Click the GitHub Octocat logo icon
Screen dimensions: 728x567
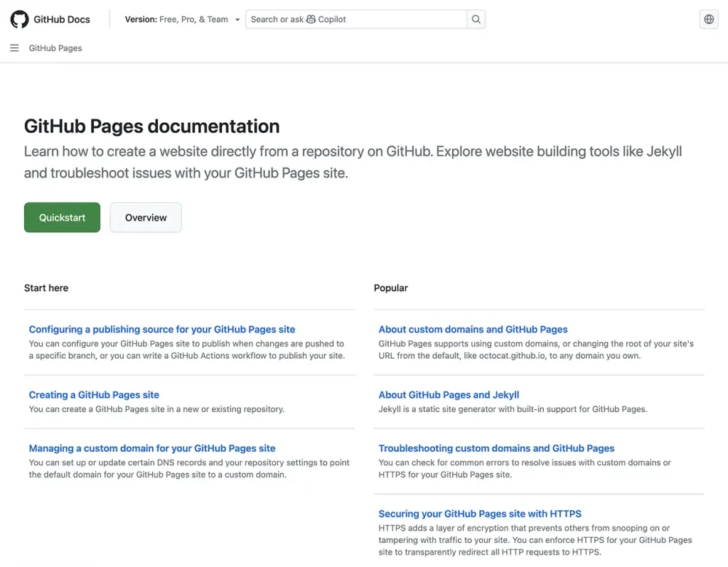pyautogui.click(x=19, y=19)
